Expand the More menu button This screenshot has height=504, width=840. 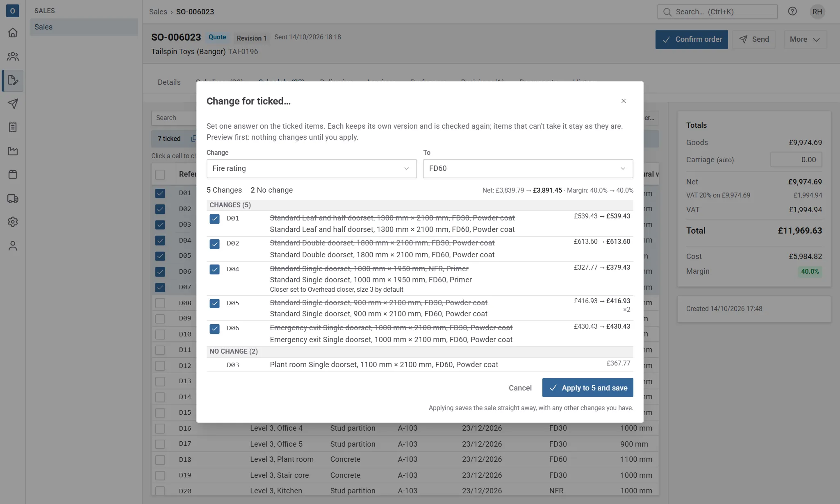pyautogui.click(x=805, y=39)
